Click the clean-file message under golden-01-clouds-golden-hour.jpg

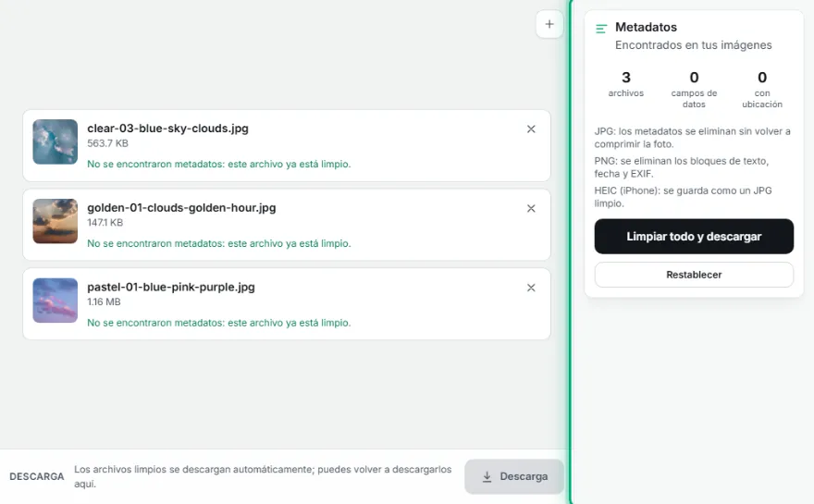pyautogui.click(x=219, y=243)
